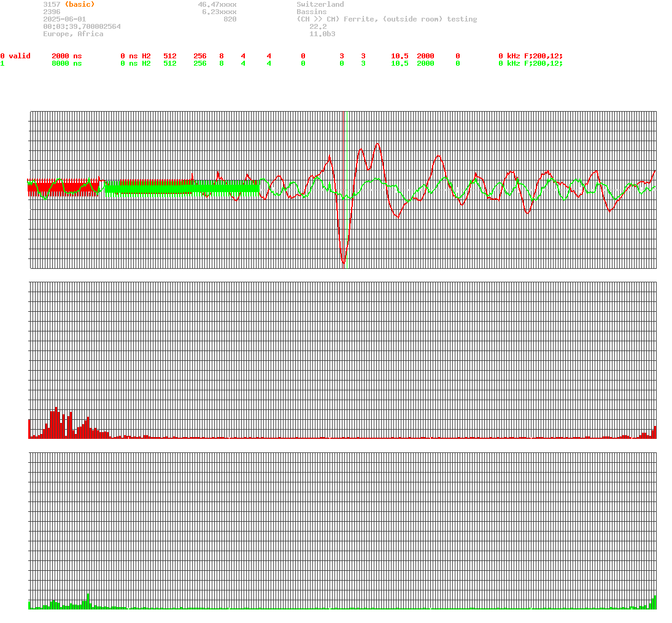Click the value "22.2" in the header

pyautogui.click(x=318, y=26)
